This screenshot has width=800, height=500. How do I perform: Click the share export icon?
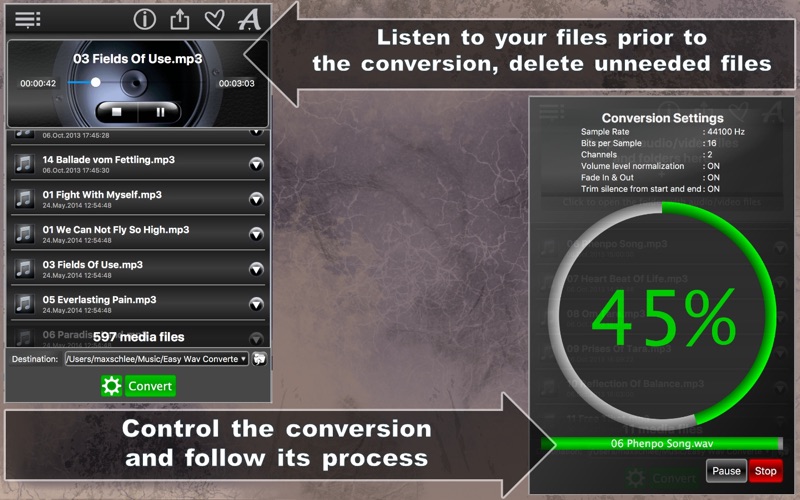(180, 19)
